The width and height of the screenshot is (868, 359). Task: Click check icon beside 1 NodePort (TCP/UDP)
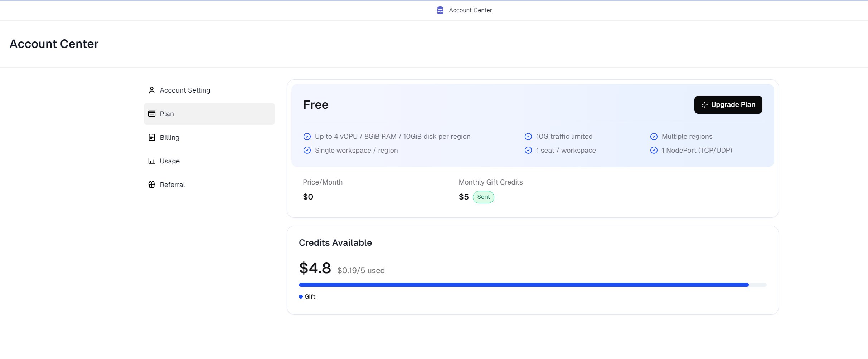(654, 151)
